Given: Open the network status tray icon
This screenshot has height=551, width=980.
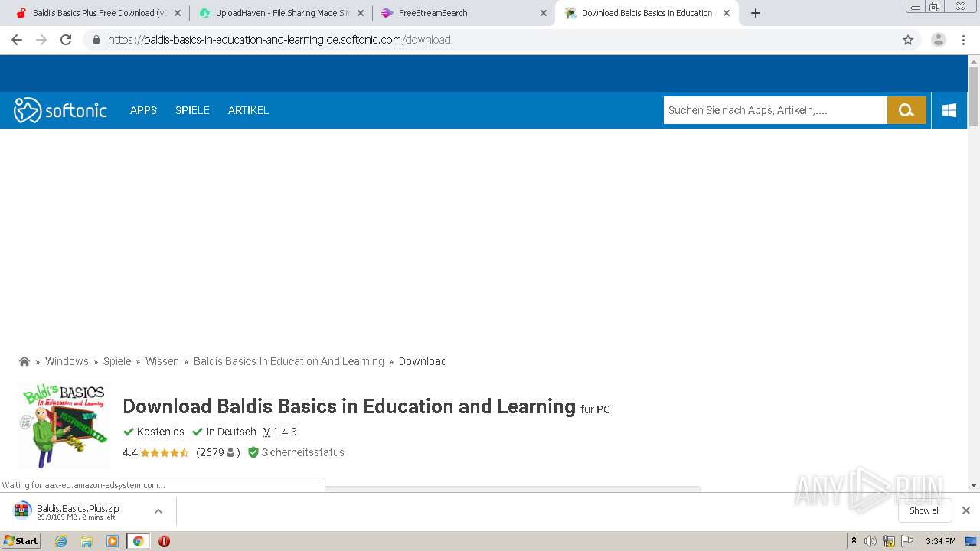Looking at the screenshot, I should tap(889, 541).
